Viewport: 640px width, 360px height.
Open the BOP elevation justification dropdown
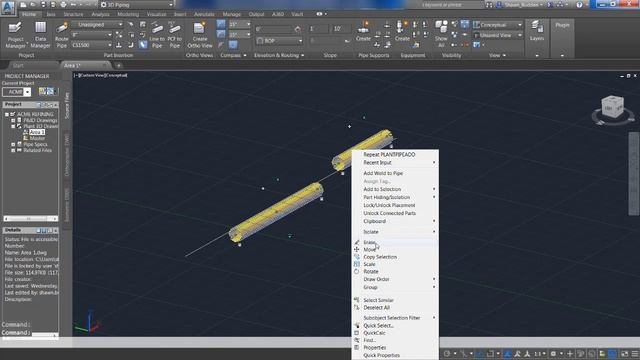[280, 41]
